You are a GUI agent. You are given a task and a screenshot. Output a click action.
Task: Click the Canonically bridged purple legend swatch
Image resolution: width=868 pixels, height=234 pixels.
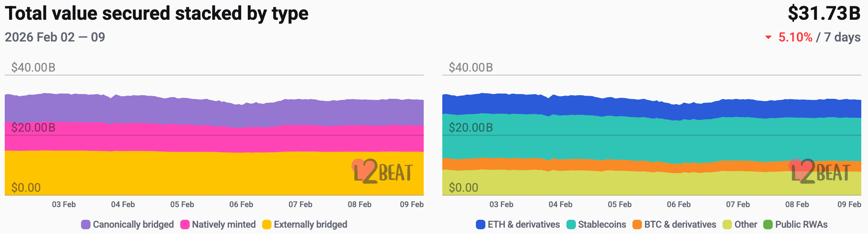[86, 225]
